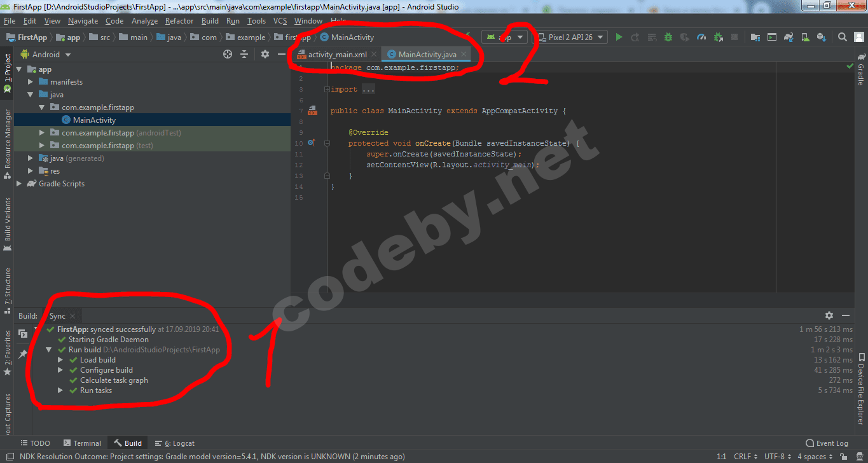868x463 pixels.
Task: Open the Build menu
Action: point(210,21)
